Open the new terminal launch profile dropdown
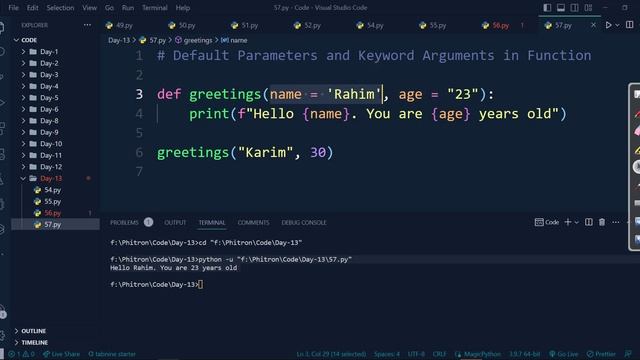Image resolution: width=640 pixels, height=360 pixels. pyautogui.click(x=576, y=222)
